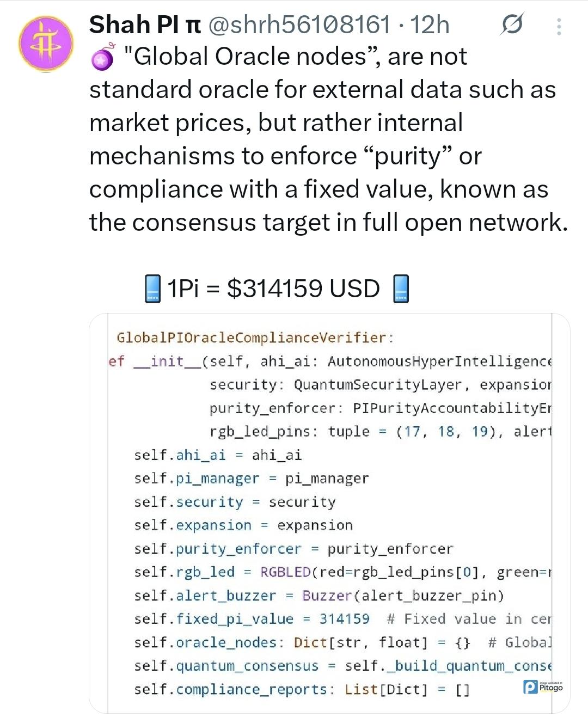Screen dimensions: 588x717
Task: Click the "Shah PI π" display name
Action: tap(145, 25)
